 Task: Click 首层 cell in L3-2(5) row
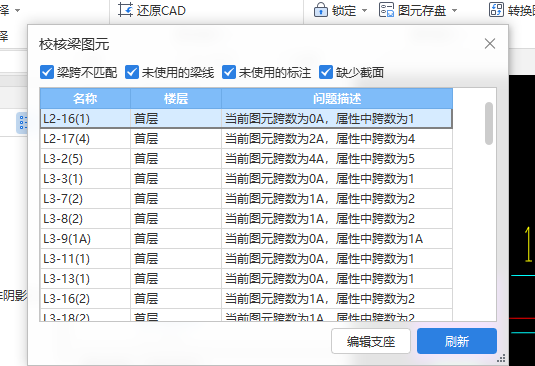pyautogui.click(x=176, y=159)
